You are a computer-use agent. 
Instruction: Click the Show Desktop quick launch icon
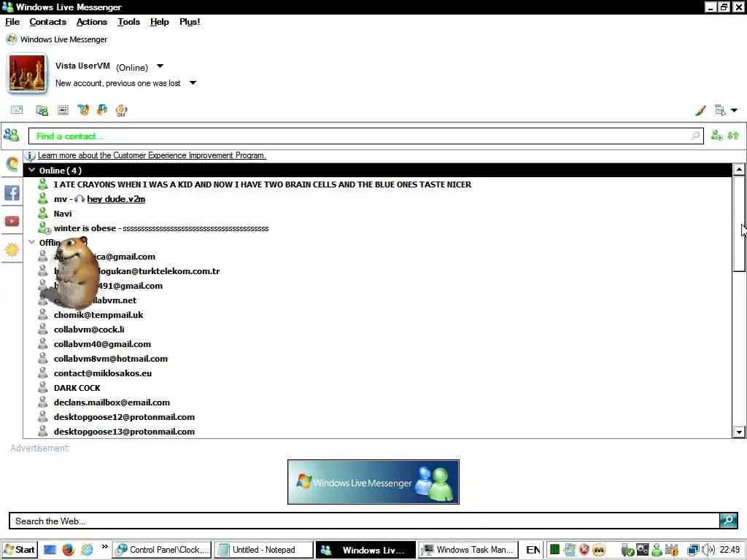pos(50,550)
